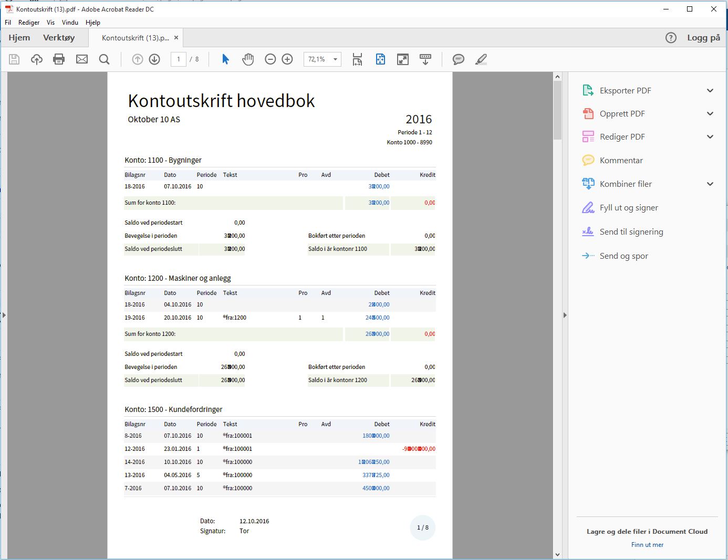Open the Hjelp menu

93,23
